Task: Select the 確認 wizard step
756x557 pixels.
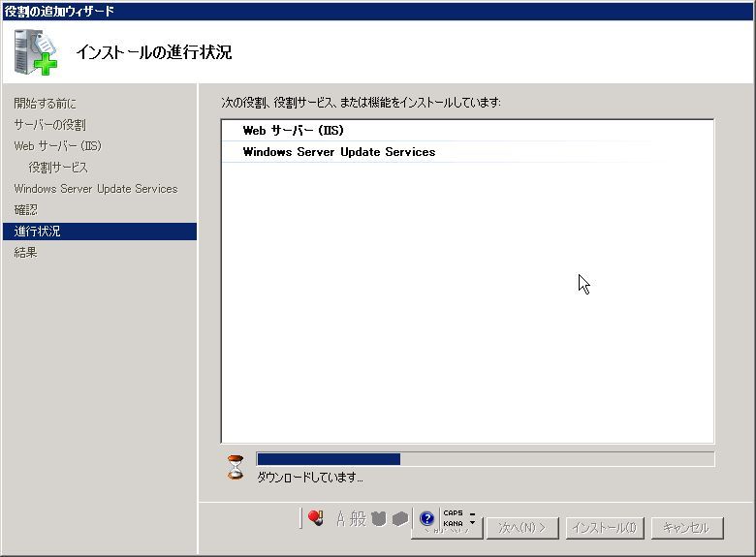Action: click(x=25, y=209)
